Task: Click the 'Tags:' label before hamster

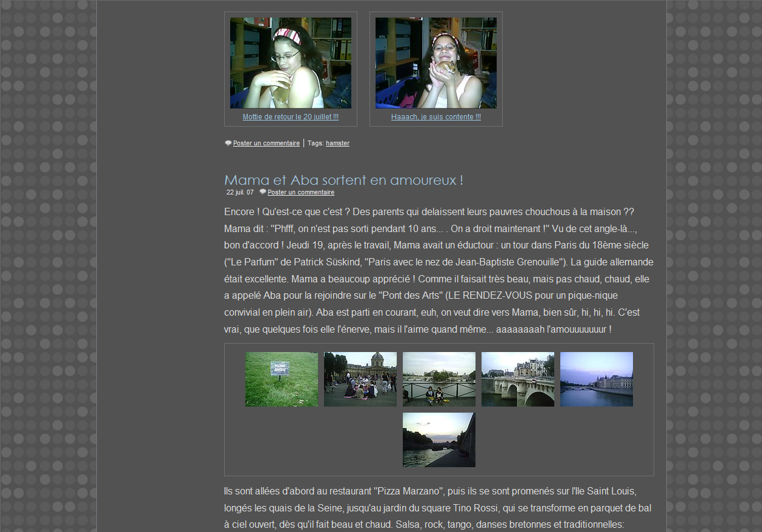Action: (x=316, y=144)
